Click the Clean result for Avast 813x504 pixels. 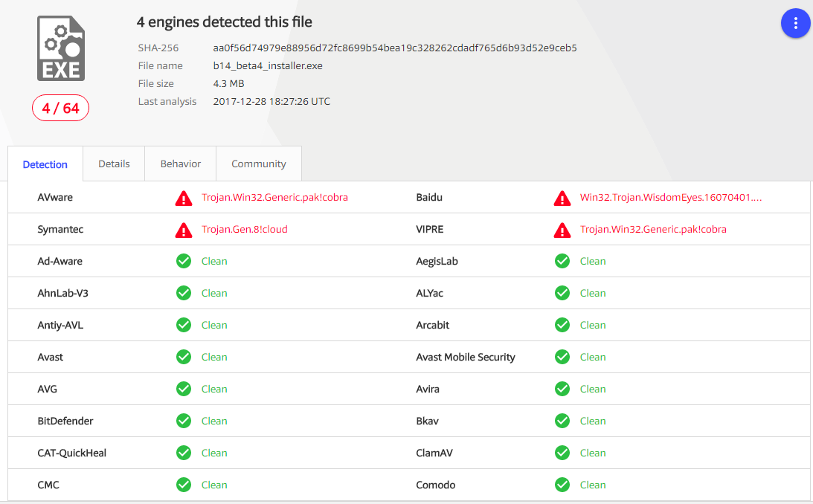(214, 357)
